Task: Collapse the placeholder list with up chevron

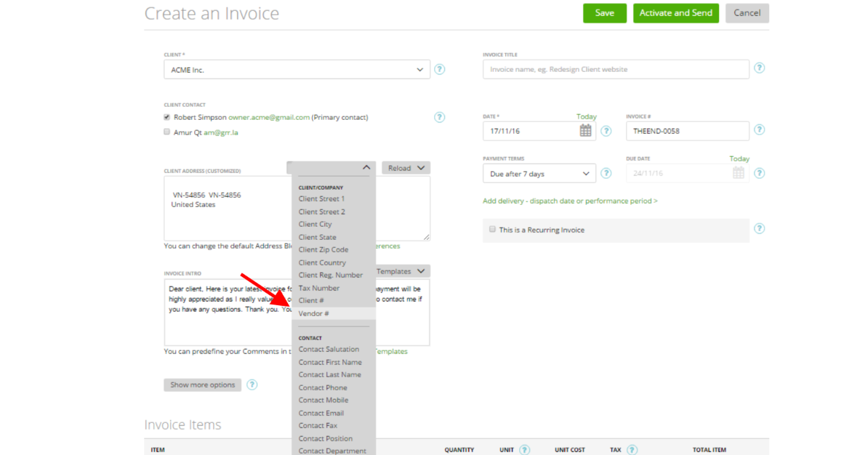Action: [366, 167]
